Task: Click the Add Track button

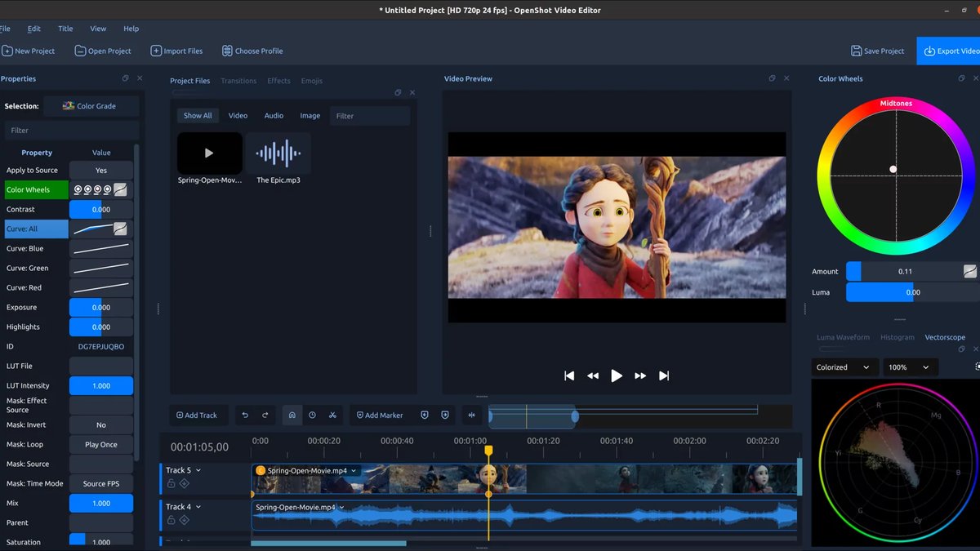Action: pos(197,415)
